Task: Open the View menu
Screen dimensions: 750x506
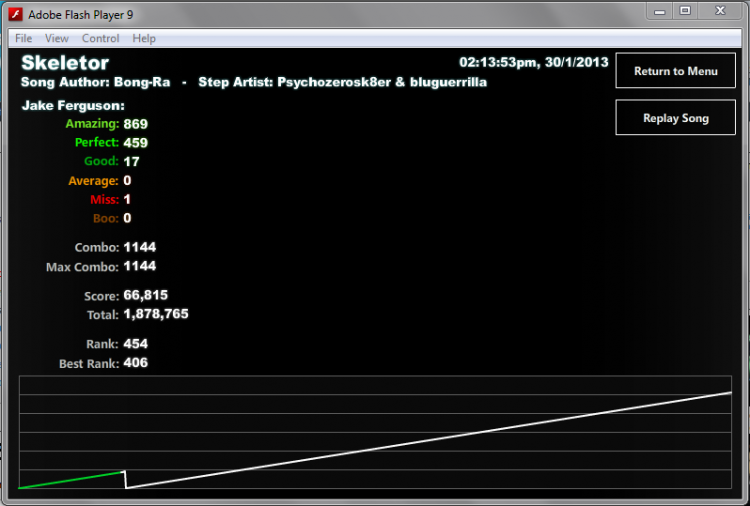Action: pyautogui.click(x=57, y=38)
